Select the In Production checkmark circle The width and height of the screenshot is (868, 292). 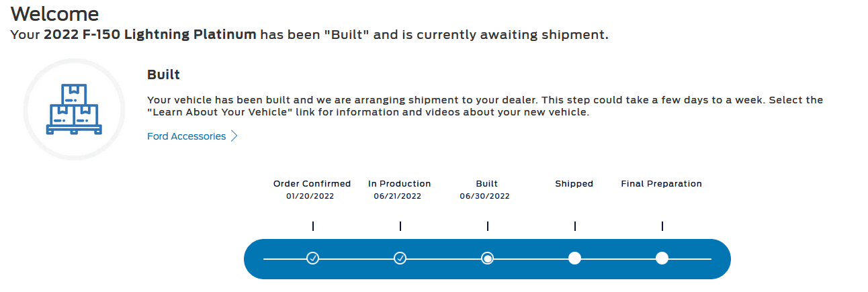400,258
